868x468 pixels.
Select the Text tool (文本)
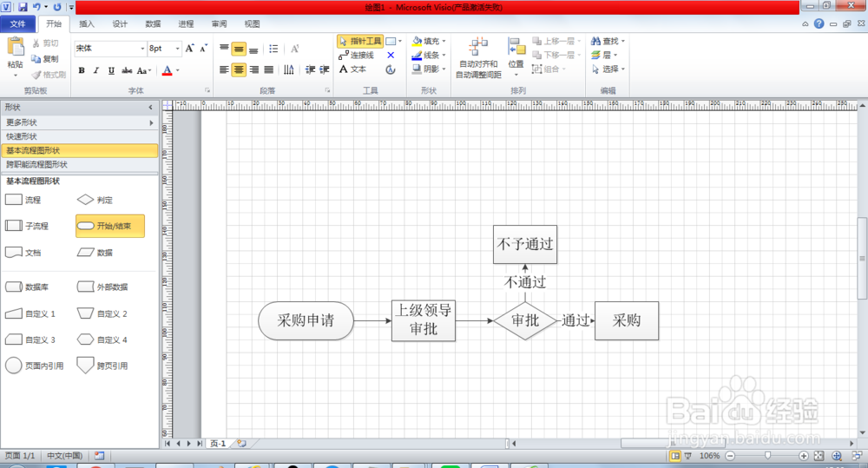[x=352, y=69]
